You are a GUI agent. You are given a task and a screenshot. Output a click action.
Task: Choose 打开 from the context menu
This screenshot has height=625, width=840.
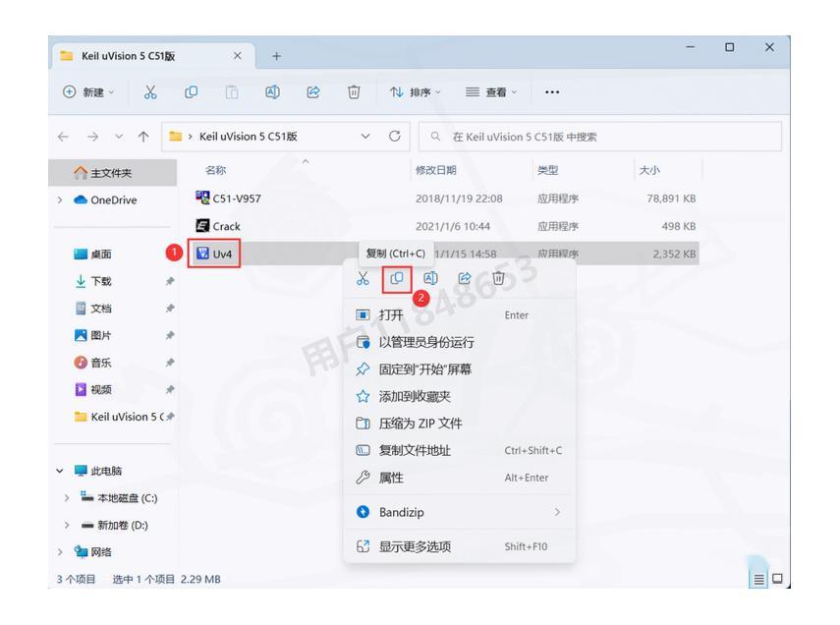[460, 315]
